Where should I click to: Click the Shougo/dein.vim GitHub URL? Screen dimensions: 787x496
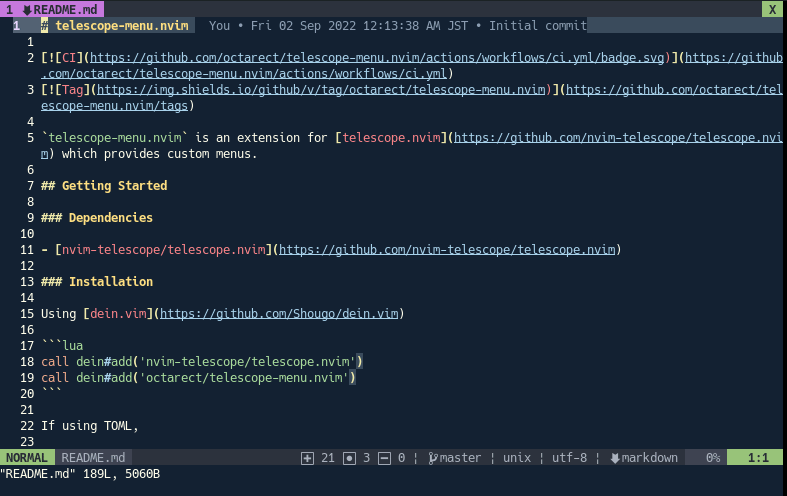(279, 314)
